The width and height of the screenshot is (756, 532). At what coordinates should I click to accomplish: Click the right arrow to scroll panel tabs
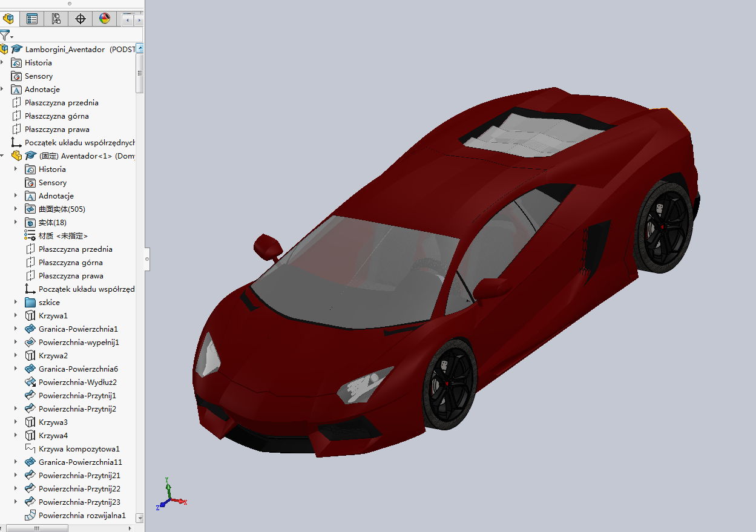pos(138,19)
